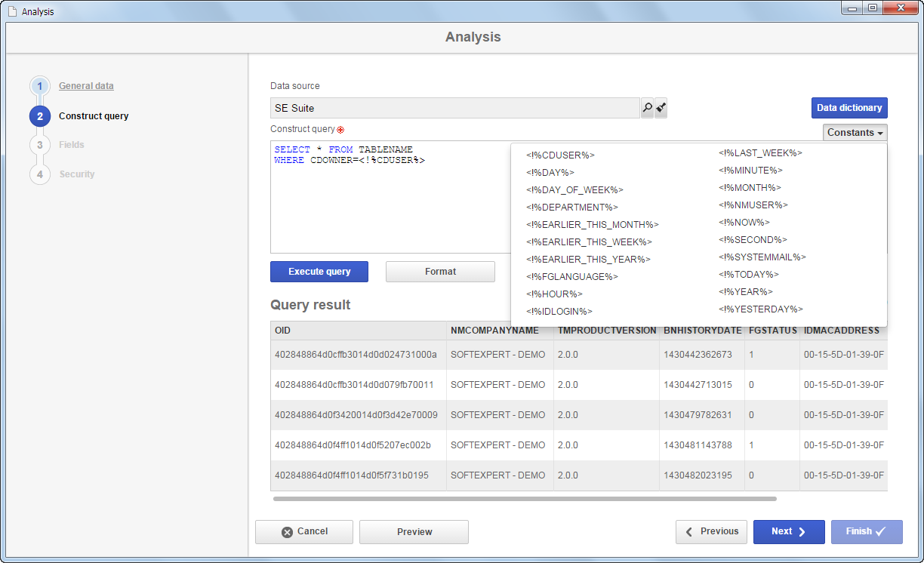Insert the <!%EARLIER_THIS_WEEK%> constant
Viewport: 924px width, 563px height.
tap(589, 242)
